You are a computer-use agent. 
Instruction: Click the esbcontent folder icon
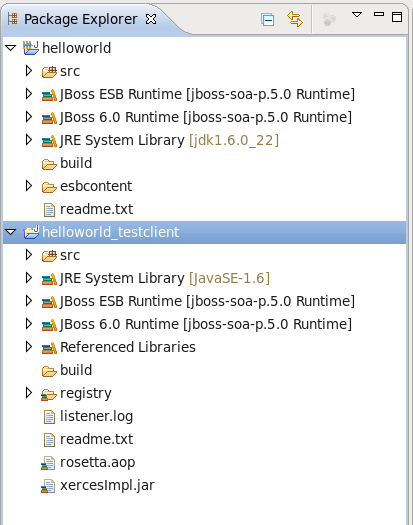(49, 187)
